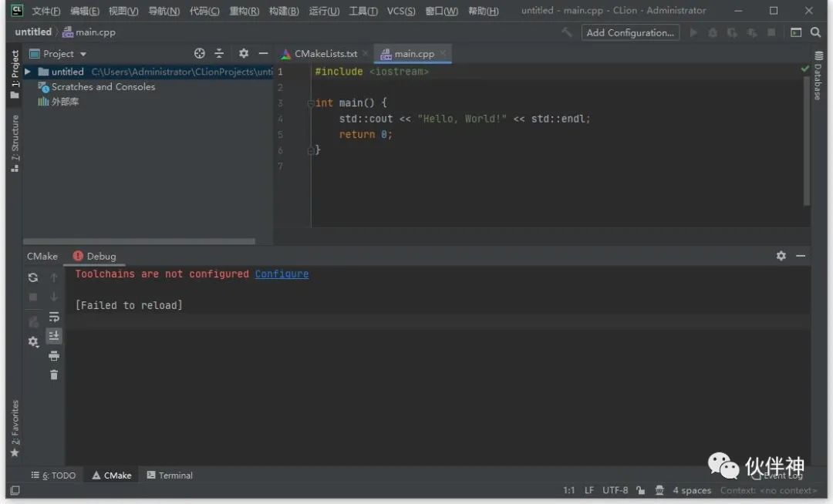This screenshot has height=504, width=833.
Task: Open Project panel settings gear
Action: tap(243, 53)
